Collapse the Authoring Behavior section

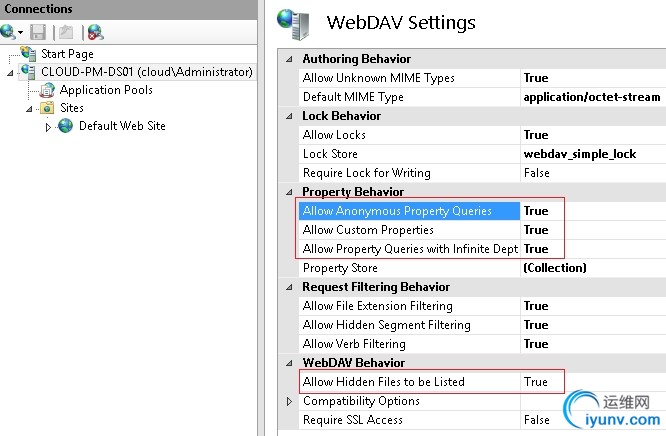[x=289, y=59]
